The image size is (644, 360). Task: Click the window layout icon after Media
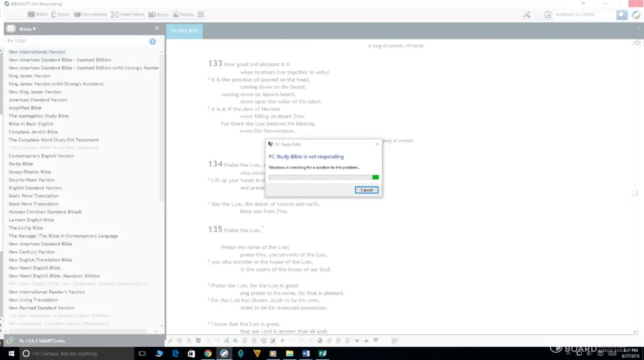pos(201,15)
